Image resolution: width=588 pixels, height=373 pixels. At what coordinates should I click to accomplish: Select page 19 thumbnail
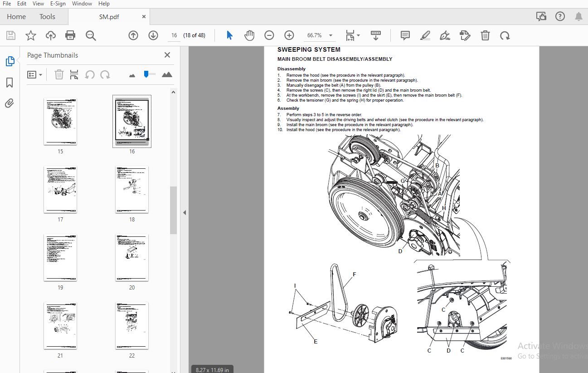click(60, 258)
